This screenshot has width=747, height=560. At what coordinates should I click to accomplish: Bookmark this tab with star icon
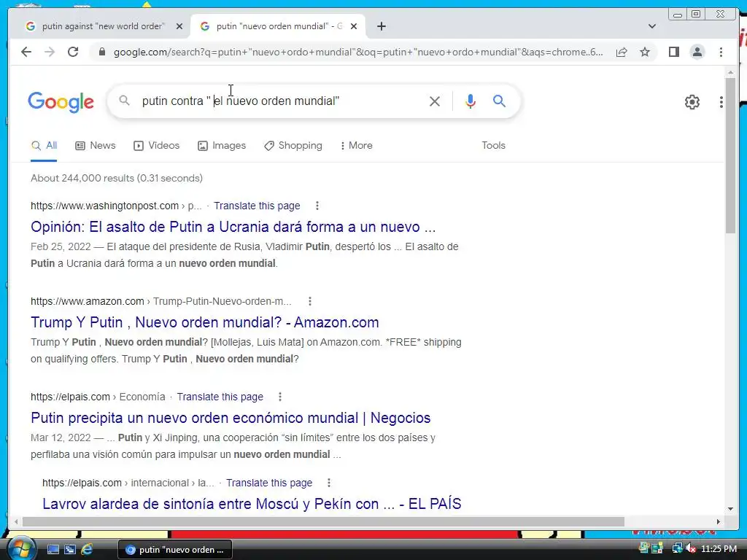pos(645,52)
